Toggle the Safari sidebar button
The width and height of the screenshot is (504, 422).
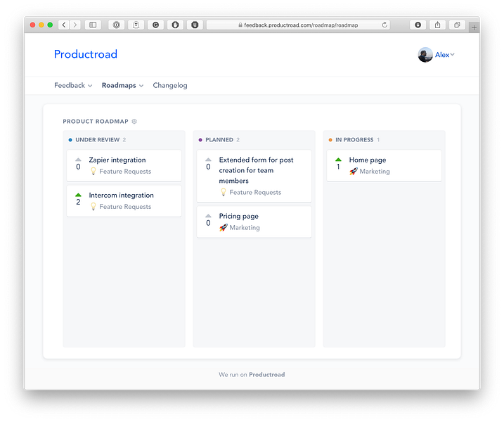[93, 25]
